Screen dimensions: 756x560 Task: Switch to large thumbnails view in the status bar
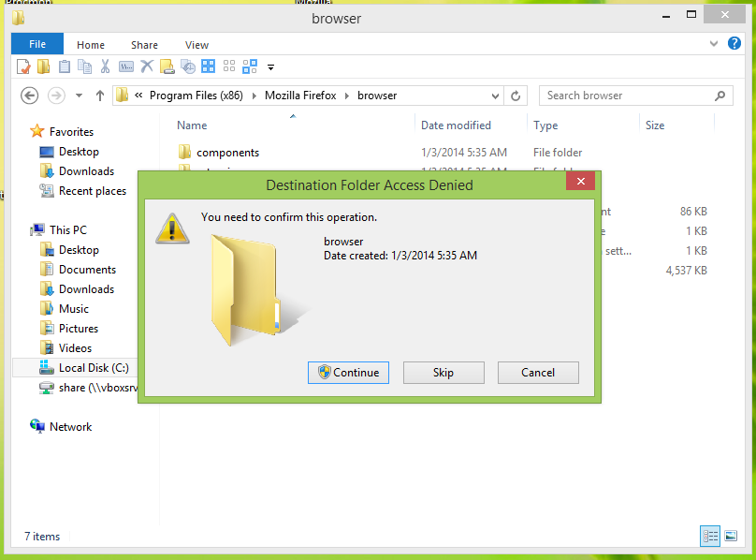click(731, 536)
